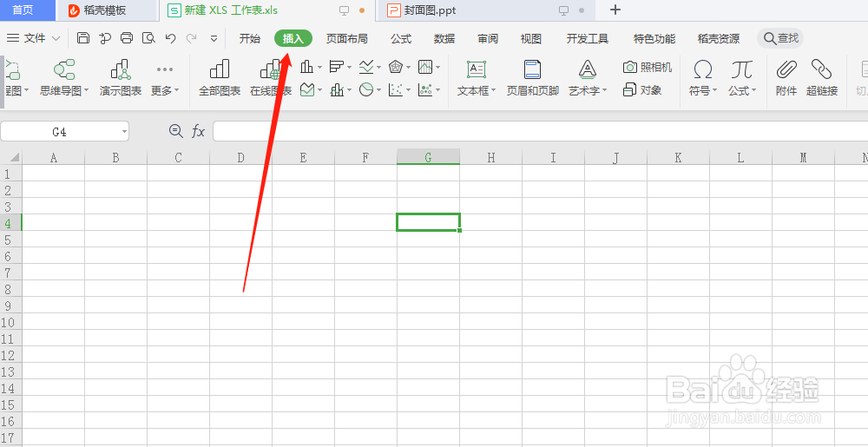The width and height of the screenshot is (868, 447).
Task: Expand the line chart dropdown arrow
Action: [379, 68]
